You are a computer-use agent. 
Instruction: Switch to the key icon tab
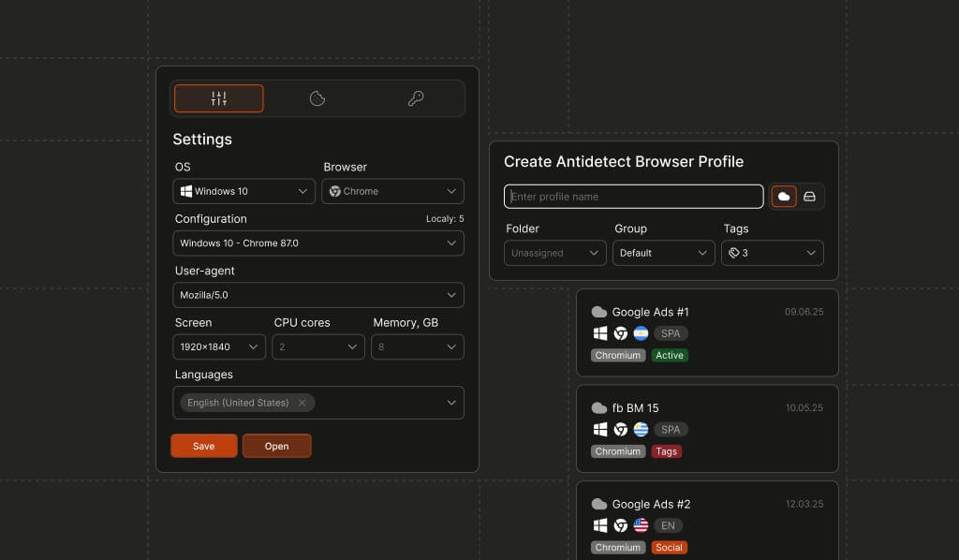click(x=417, y=97)
